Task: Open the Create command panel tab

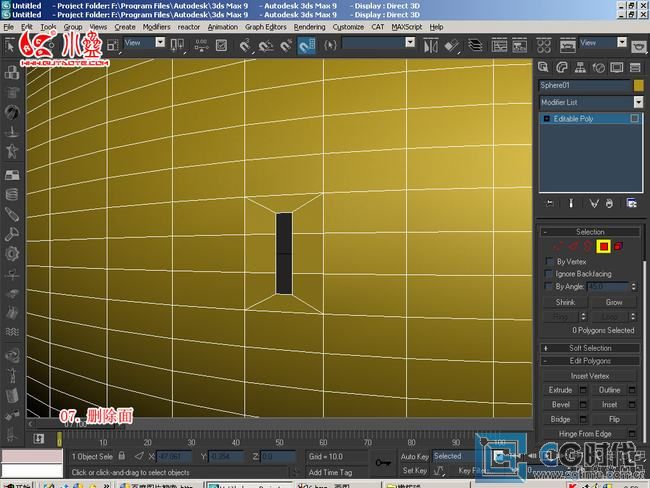Action: 543,67
